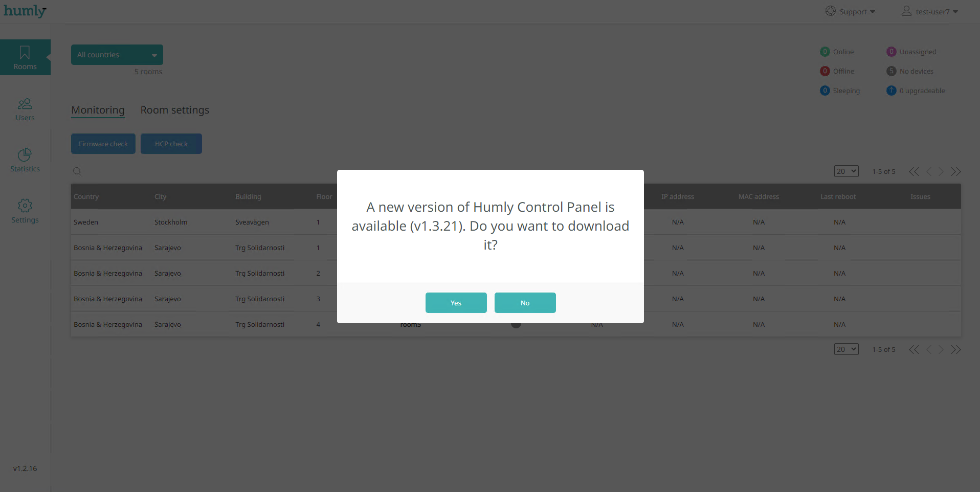Image resolution: width=980 pixels, height=492 pixels.
Task: Open the Statistics sidebar section
Action: pos(25,161)
